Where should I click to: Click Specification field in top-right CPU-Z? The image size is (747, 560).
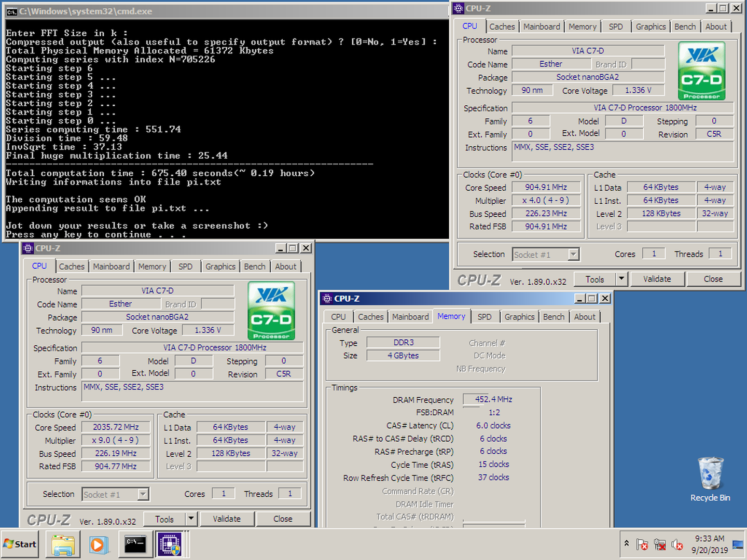click(623, 108)
